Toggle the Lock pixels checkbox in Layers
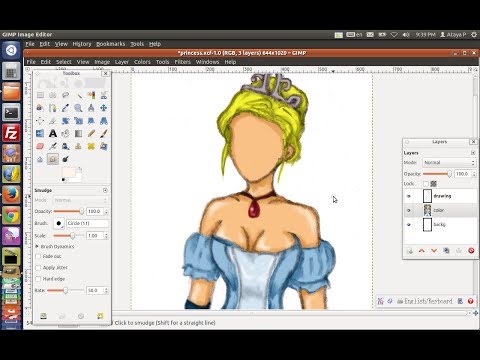 (x=426, y=184)
